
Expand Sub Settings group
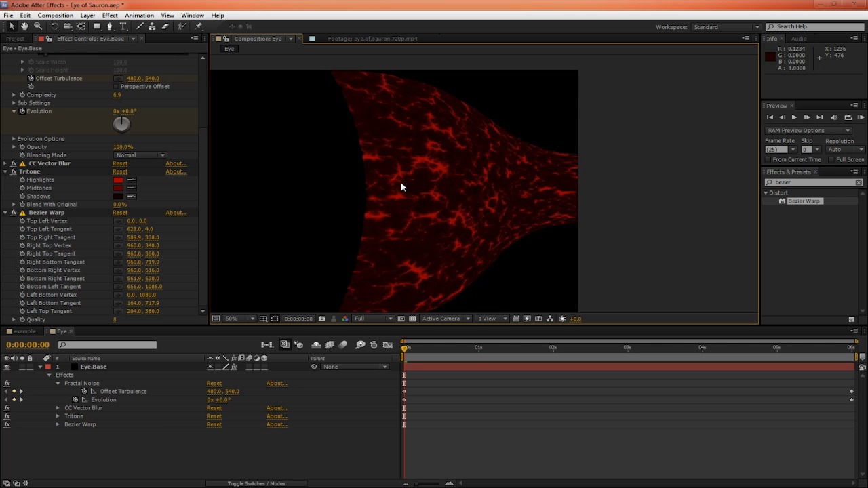click(14, 103)
